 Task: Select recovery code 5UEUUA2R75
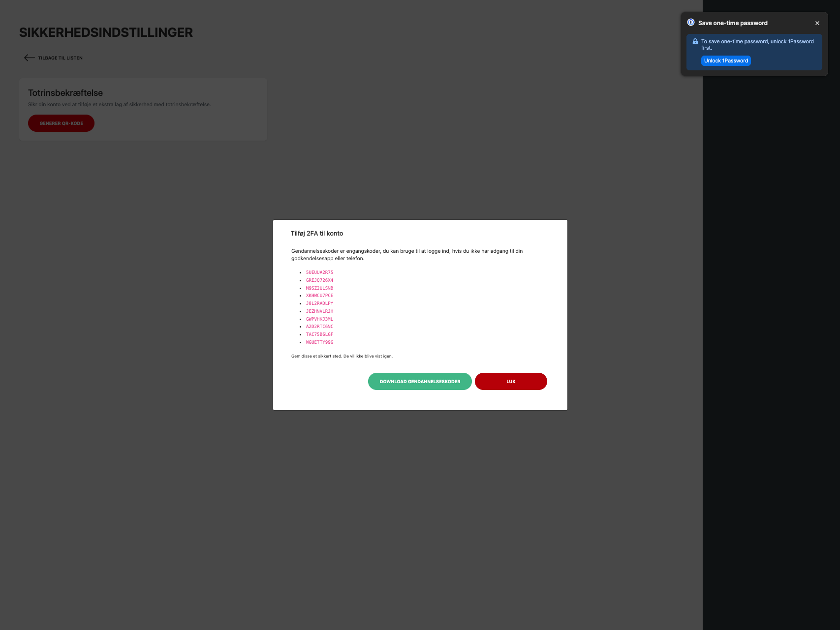coord(319,272)
